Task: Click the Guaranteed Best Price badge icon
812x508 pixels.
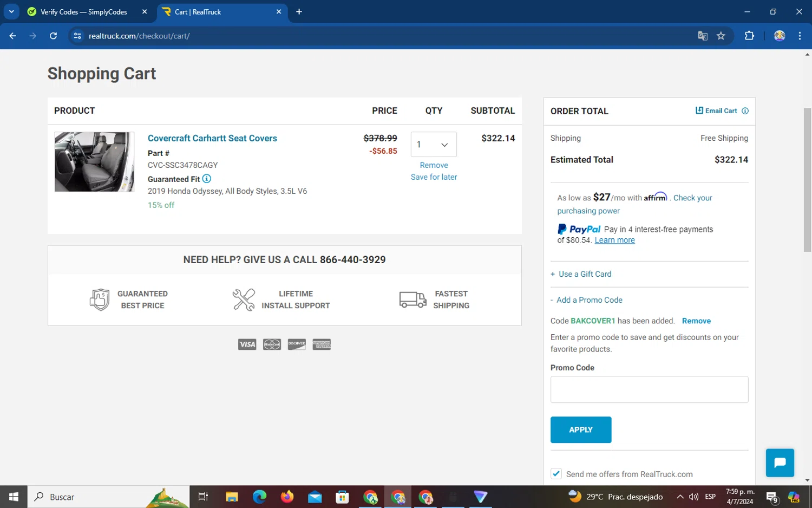Action: pyautogui.click(x=99, y=299)
